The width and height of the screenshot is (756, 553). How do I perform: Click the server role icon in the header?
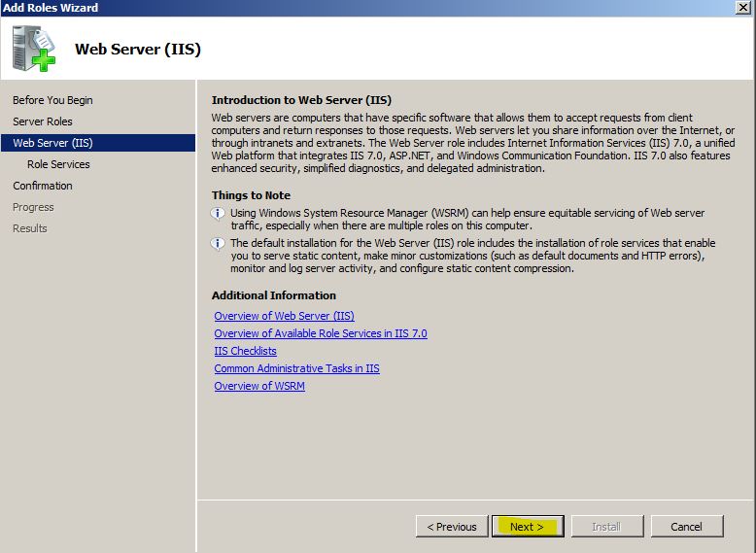coord(34,49)
